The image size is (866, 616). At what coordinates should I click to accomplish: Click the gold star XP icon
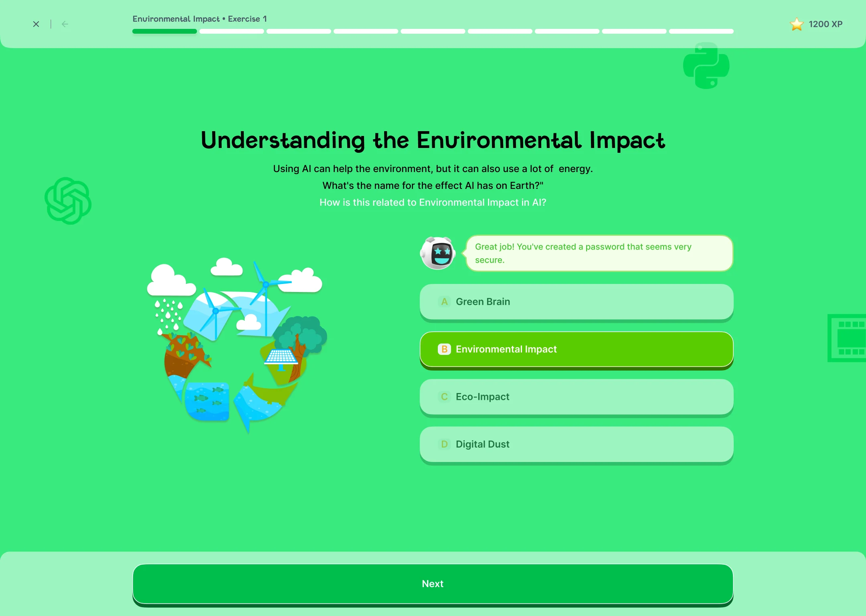tap(797, 24)
